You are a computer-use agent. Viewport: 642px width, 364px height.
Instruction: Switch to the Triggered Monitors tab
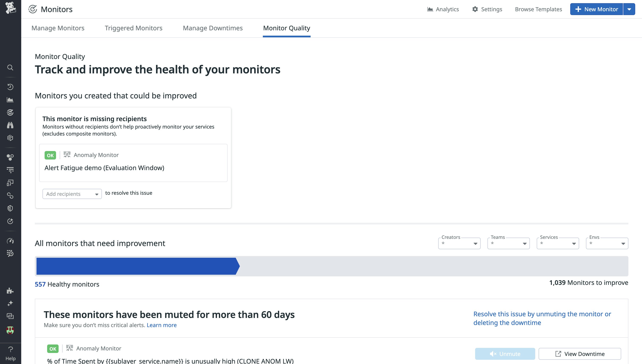134,28
